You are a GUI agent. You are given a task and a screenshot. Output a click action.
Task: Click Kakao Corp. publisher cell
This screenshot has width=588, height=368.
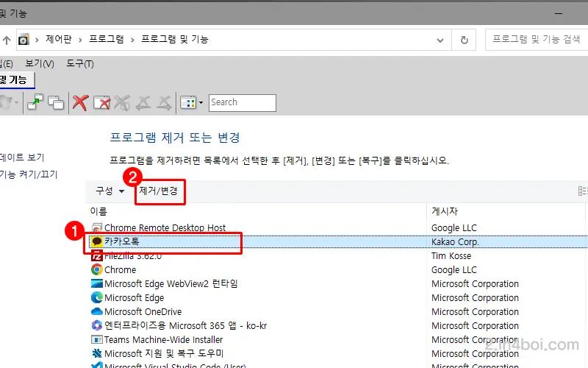(455, 242)
